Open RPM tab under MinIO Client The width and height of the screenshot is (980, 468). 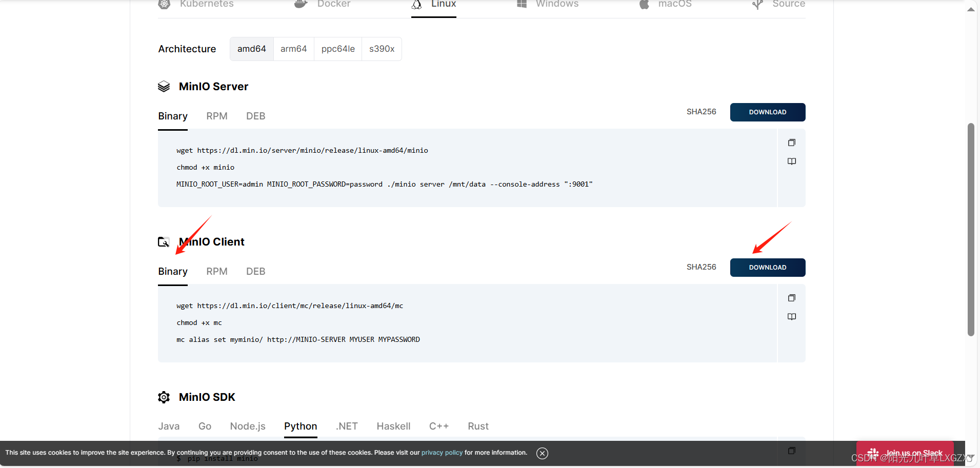217,272
